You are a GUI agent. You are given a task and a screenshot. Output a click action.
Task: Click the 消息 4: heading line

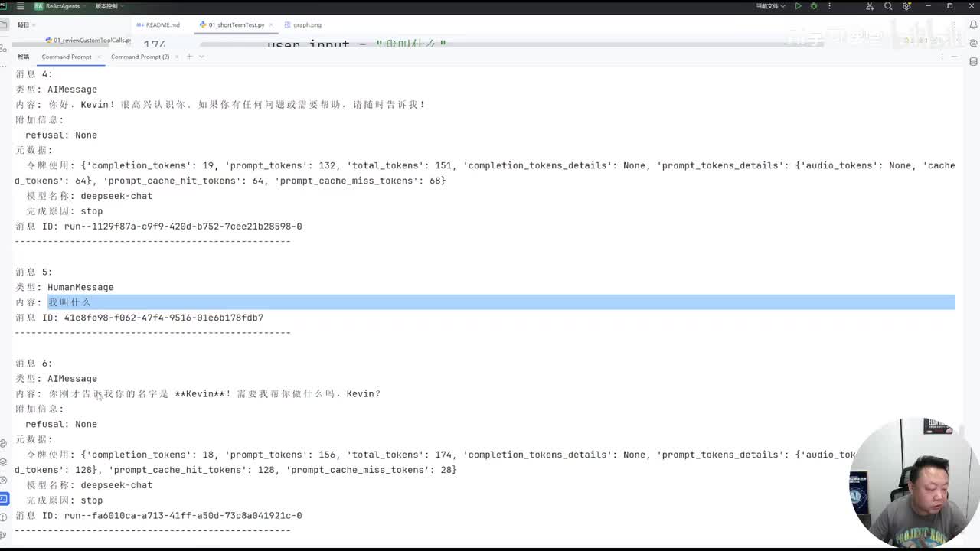click(x=34, y=74)
